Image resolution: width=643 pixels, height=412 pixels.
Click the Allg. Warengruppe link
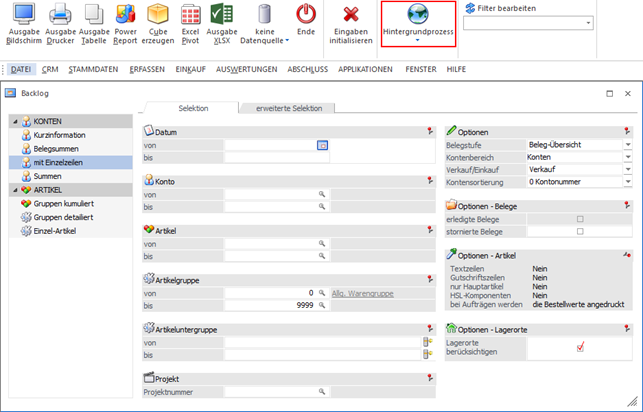tap(362, 293)
